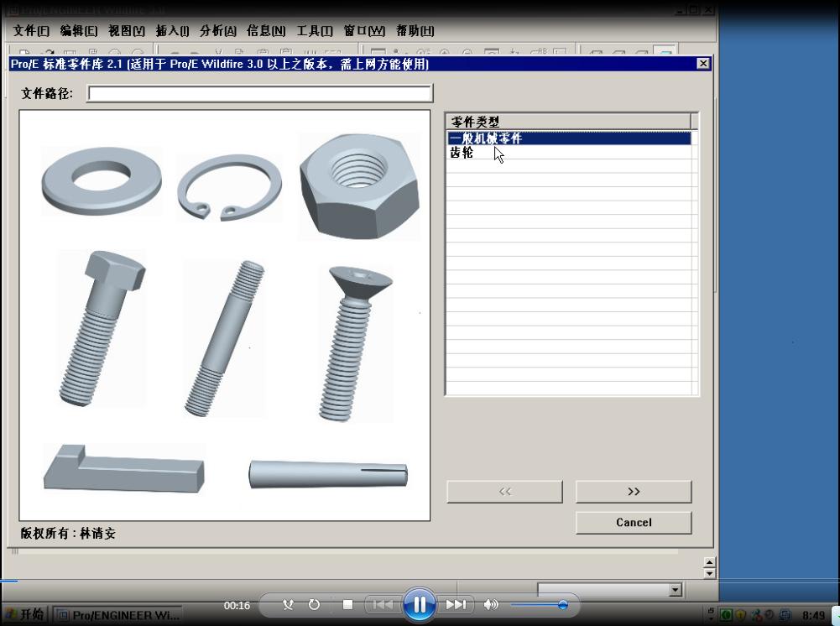The width and height of the screenshot is (840, 626).
Task: Open the 插入(I) menu
Action: (x=172, y=31)
